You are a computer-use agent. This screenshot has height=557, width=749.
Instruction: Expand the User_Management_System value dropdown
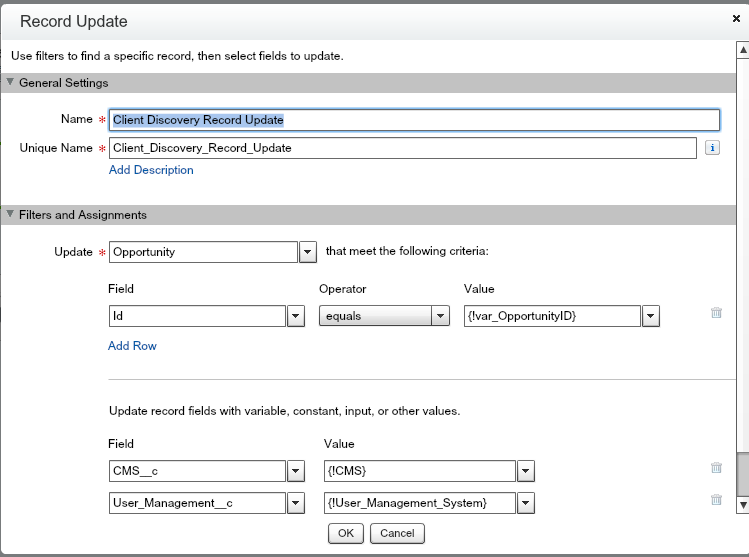click(526, 503)
